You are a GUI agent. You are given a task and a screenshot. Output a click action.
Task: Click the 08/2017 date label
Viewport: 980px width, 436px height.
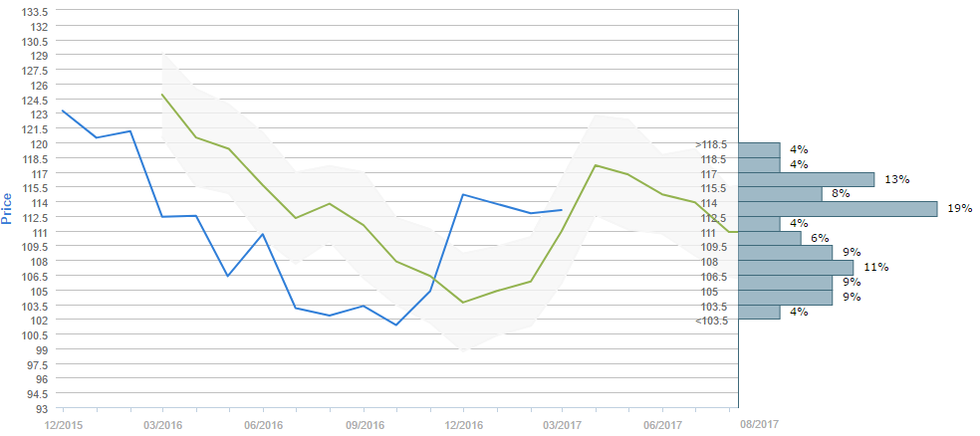[x=761, y=424]
